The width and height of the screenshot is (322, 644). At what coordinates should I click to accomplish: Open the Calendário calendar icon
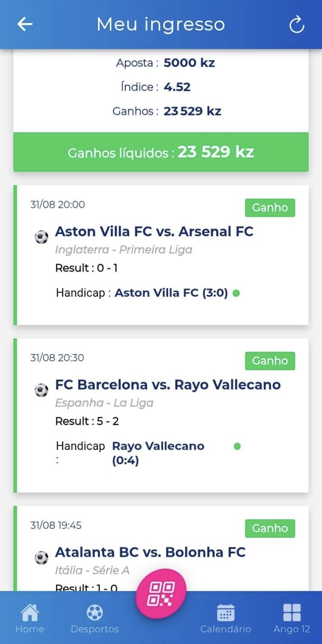click(x=225, y=612)
